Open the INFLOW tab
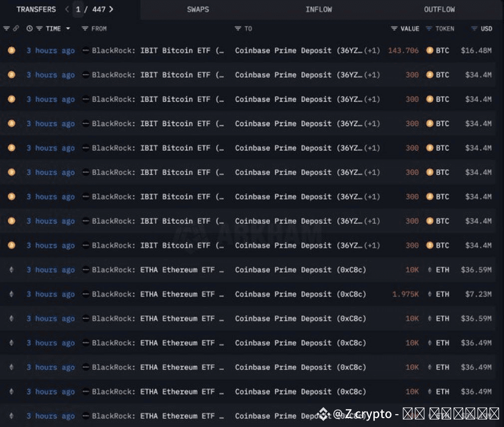 [x=318, y=9]
